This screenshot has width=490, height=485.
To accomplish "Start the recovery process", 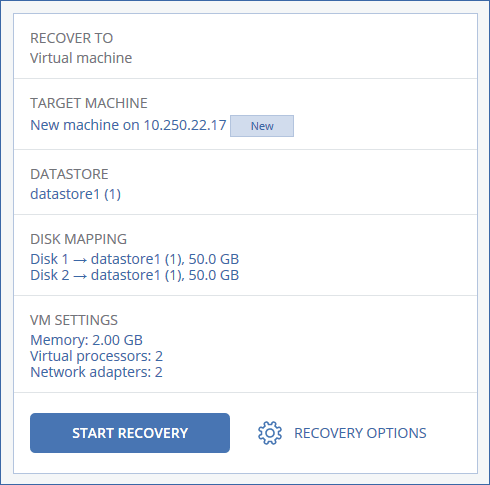I will click(130, 433).
